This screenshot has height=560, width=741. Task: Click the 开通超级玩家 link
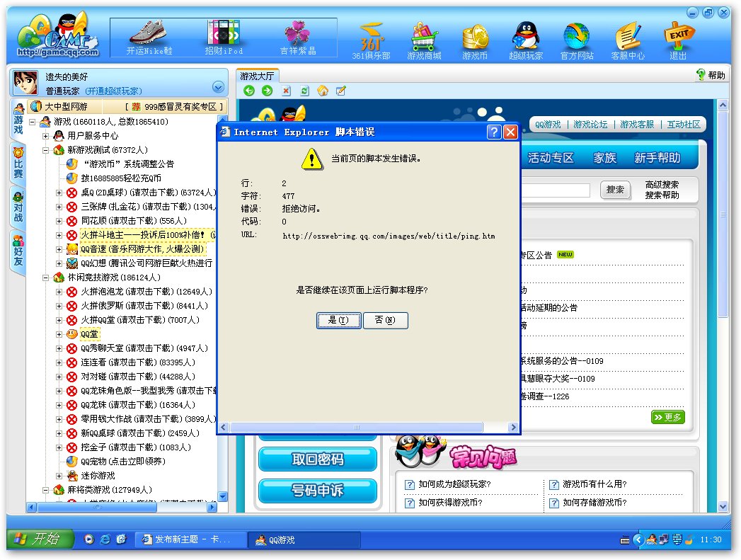(x=113, y=91)
